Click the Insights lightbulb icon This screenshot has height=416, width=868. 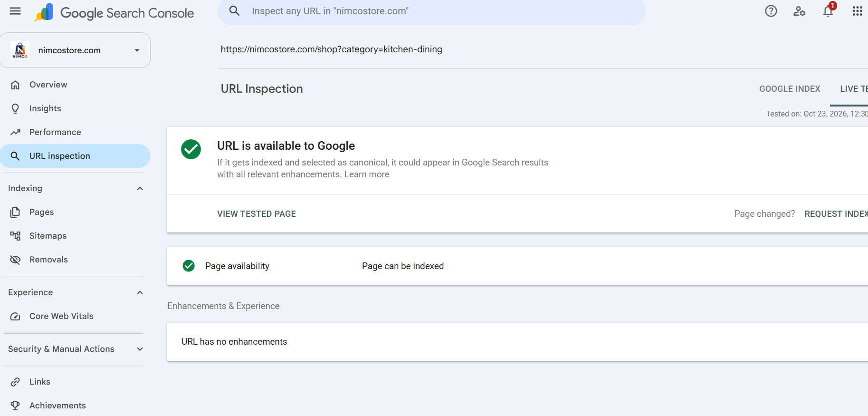tap(15, 108)
